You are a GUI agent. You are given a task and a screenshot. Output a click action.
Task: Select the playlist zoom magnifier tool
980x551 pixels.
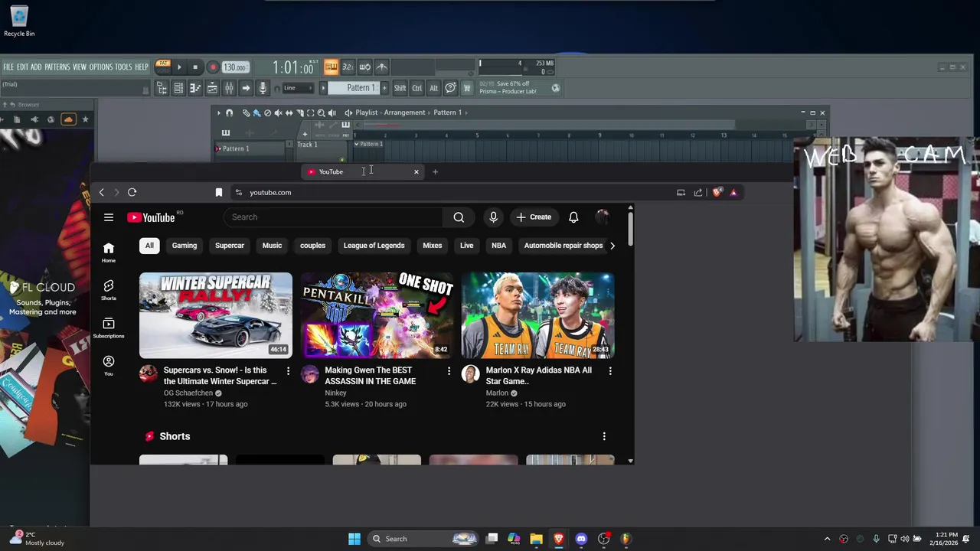(x=321, y=112)
